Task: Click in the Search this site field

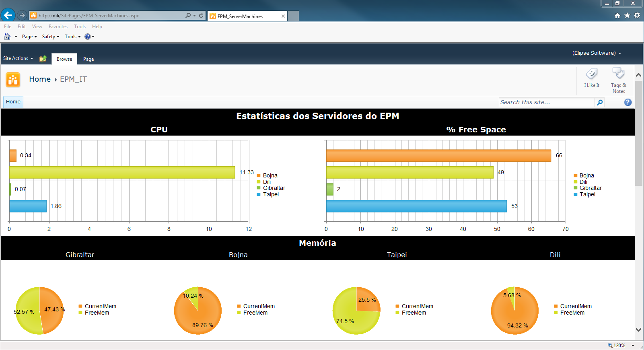Action: (547, 102)
